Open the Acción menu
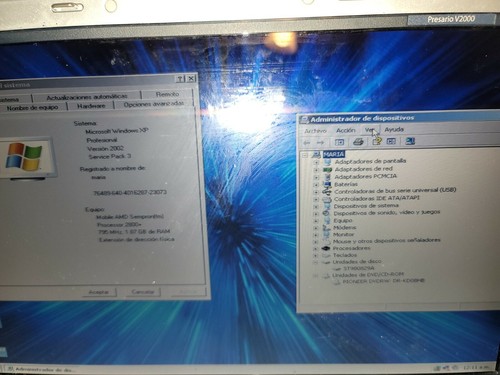Screen dimensions: 500x375 tap(345, 130)
